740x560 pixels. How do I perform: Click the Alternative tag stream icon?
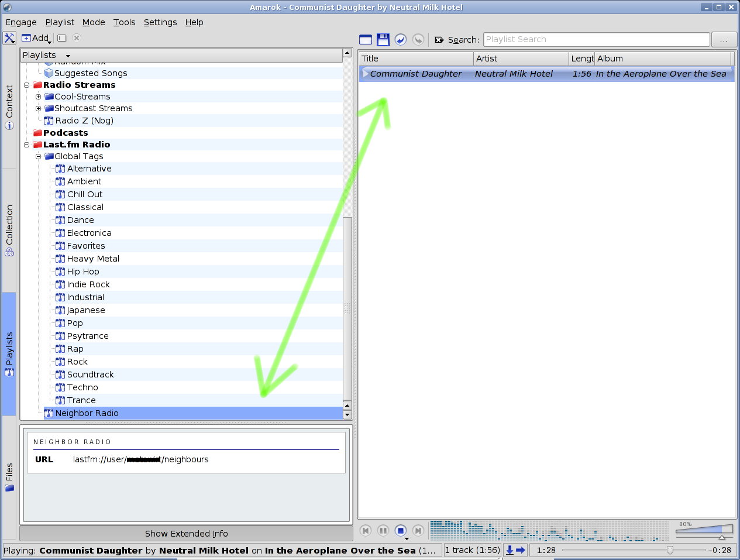(x=60, y=169)
